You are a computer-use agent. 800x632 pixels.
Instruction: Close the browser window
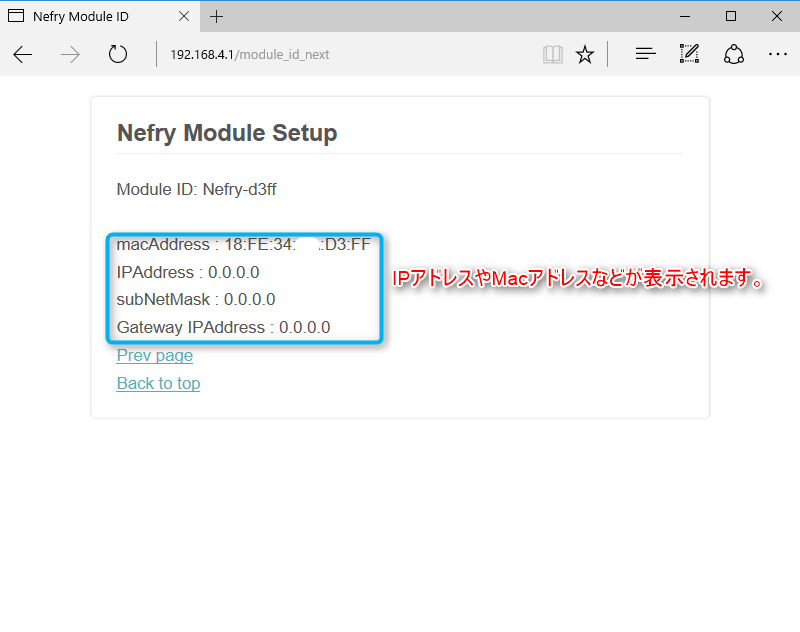(x=777, y=16)
